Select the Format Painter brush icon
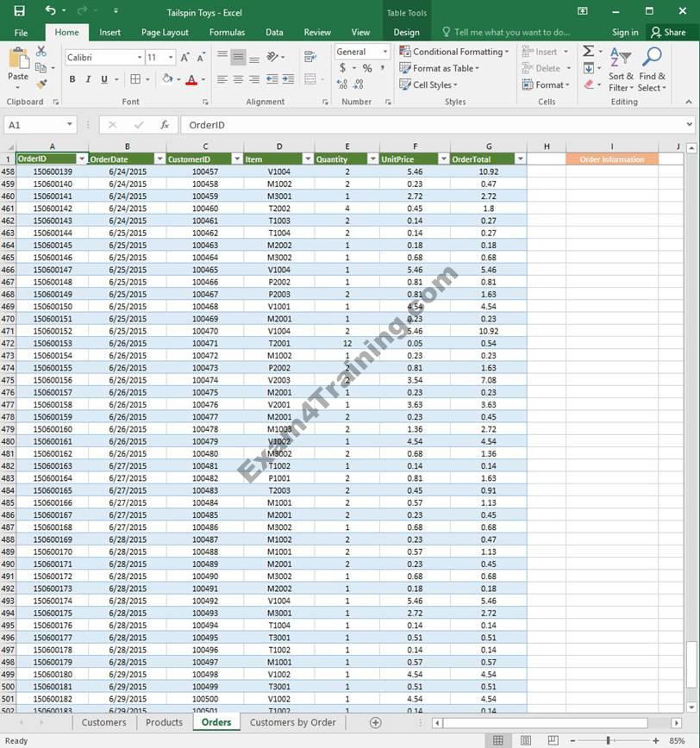Image resolution: width=700 pixels, height=748 pixels. coord(41,84)
